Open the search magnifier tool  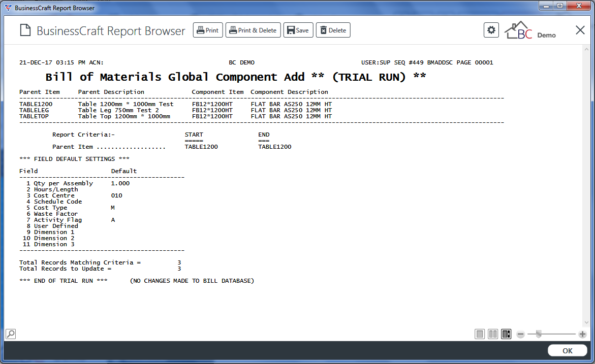click(x=11, y=334)
